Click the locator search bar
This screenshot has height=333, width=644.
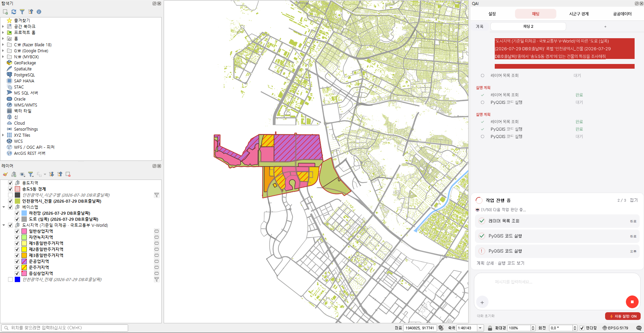coord(65,328)
